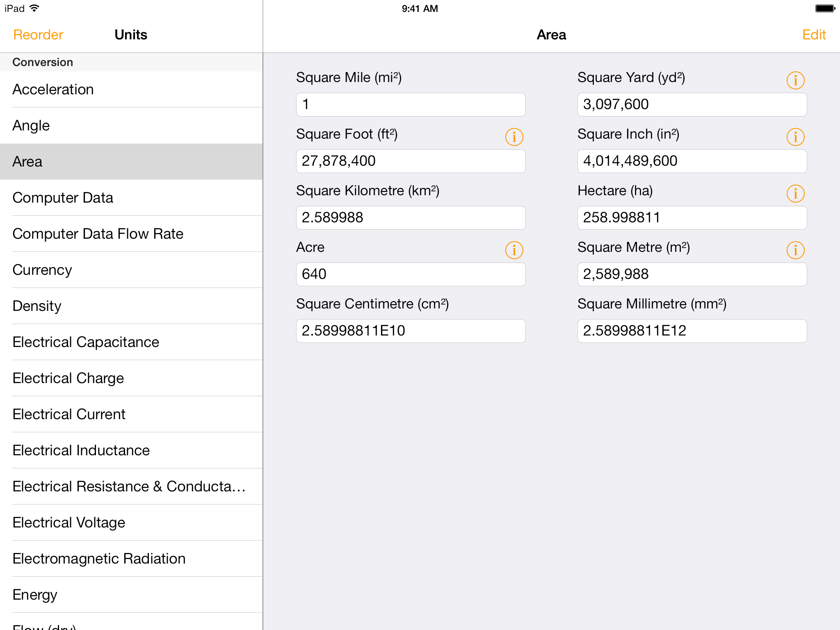
Task: Select Computer Data category
Action: coord(131,198)
